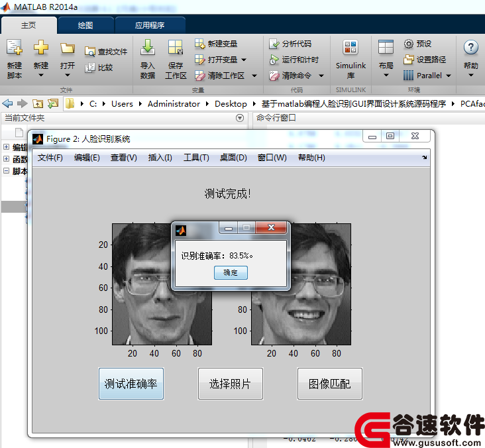
Task: Expand the 函数 tree node
Action: click(6, 158)
